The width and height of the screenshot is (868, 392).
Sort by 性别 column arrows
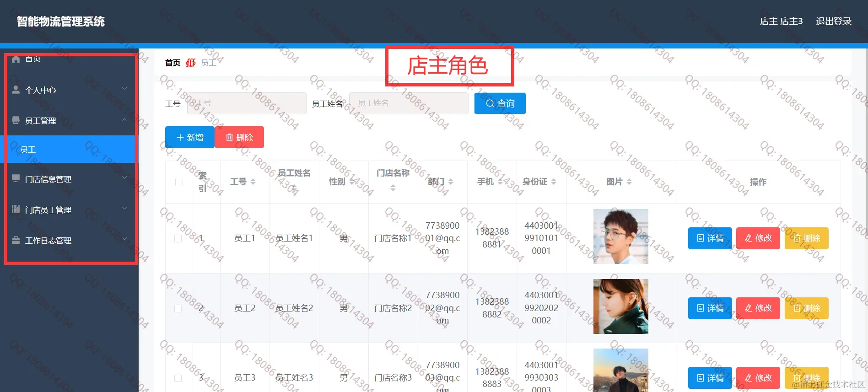coord(352,182)
